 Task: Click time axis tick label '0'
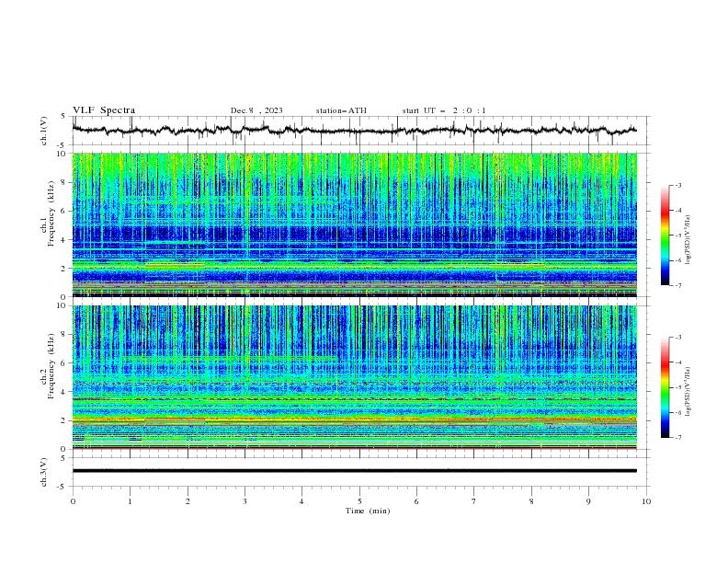pos(73,501)
